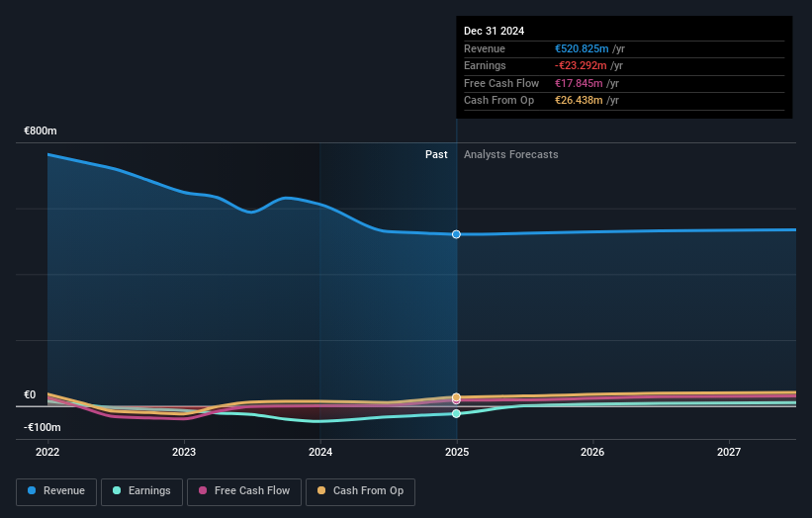Click the Earnings row label in tooltip
This screenshot has width=812, height=518.
[x=485, y=65]
